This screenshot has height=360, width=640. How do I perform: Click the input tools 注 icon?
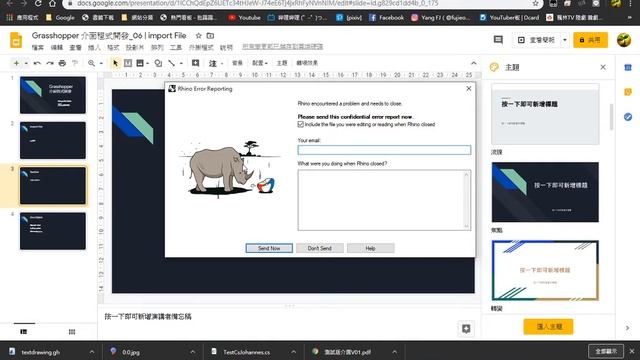[x=213, y=63]
